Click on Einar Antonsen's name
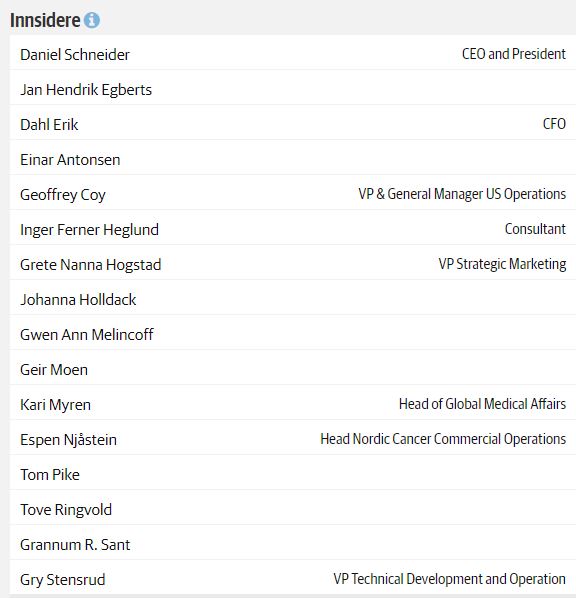This screenshot has width=576, height=598. click(70, 160)
